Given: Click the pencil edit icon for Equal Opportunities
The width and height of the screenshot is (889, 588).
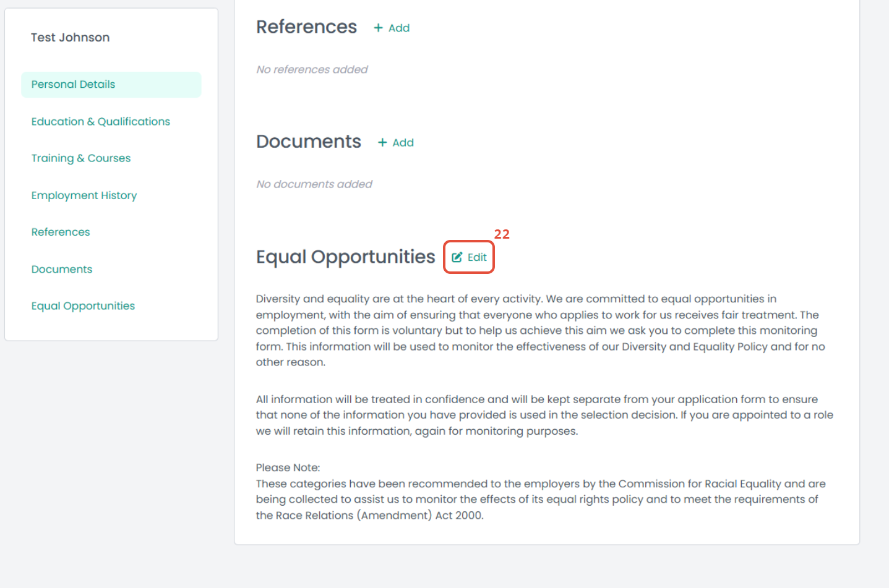Looking at the screenshot, I should point(457,257).
